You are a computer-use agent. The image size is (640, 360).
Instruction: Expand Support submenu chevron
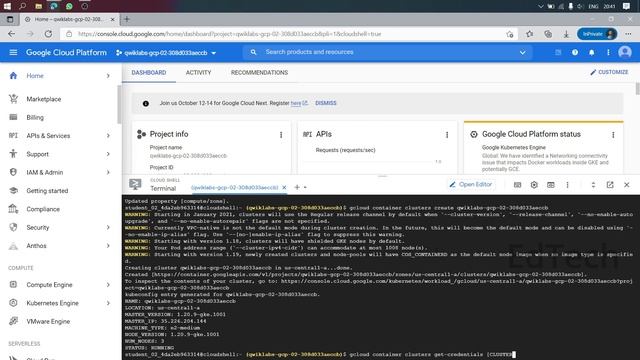pyautogui.click(x=108, y=154)
